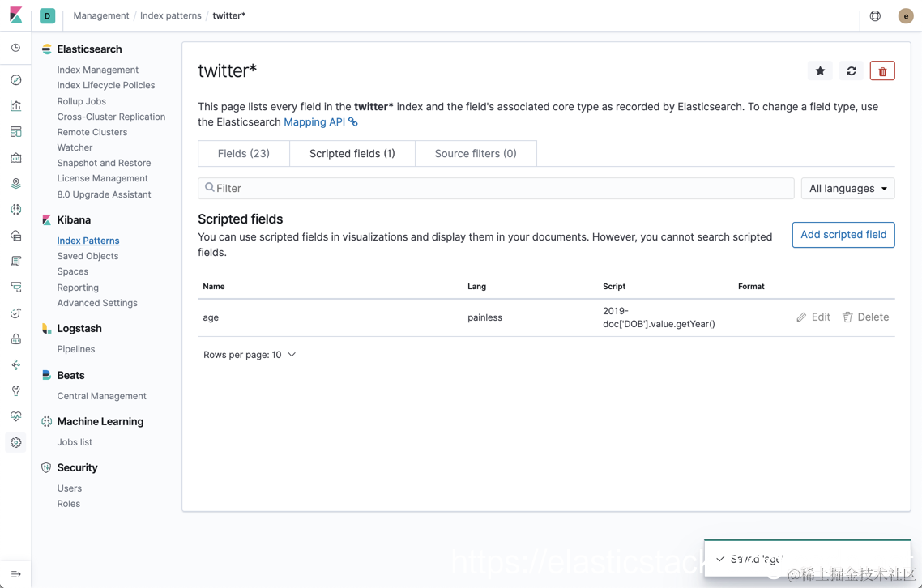
Task: Open License Management
Action: [102, 178]
